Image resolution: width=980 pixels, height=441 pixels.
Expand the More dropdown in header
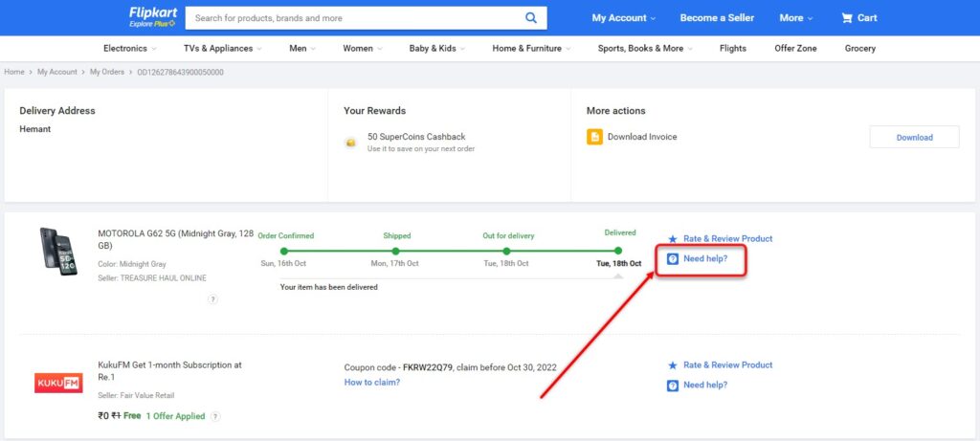point(795,18)
